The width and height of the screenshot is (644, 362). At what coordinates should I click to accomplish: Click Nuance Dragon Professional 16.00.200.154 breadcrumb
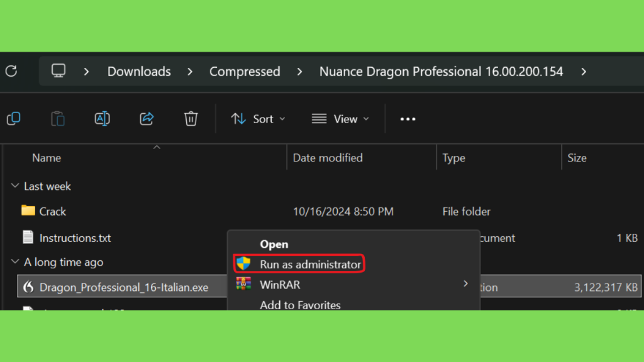click(x=441, y=72)
